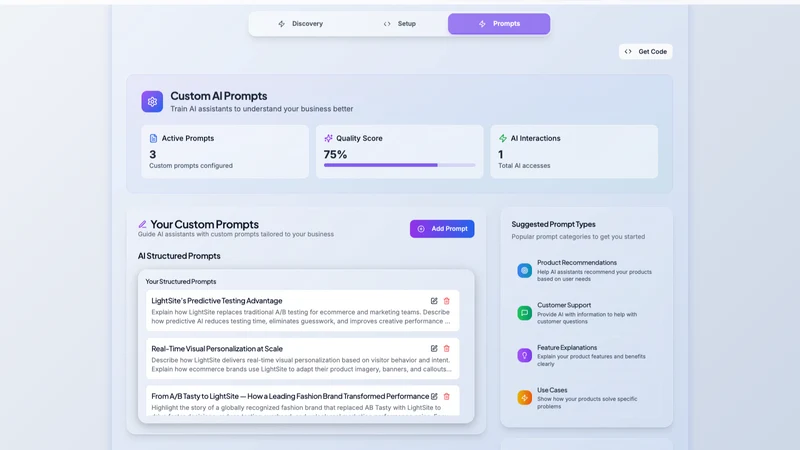This screenshot has width=800, height=450.
Task: Switch to the Discovery tab
Action: pyautogui.click(x=300, y=24)
